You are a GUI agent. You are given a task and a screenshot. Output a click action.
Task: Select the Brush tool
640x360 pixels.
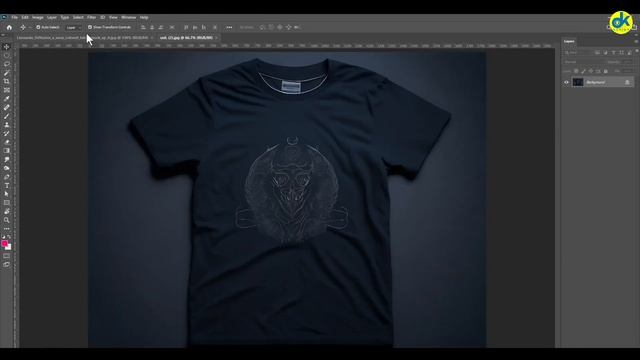coord(7,116)
